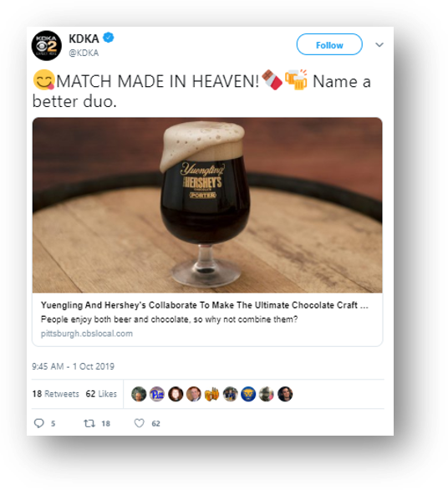Image resolution: width=448 pixels, height=490 pixels.
Task: Click the last liker avatar in the row
Action: (285, 394)
